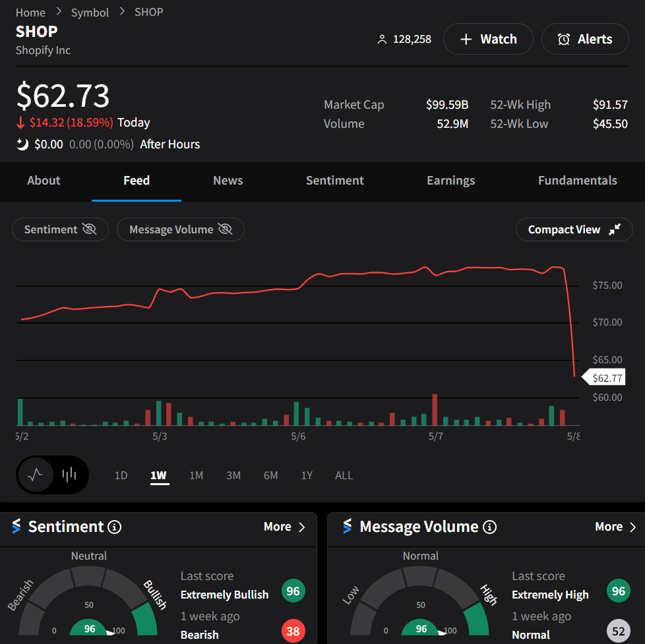Add SHOP to your watchlist

[488, 39]
